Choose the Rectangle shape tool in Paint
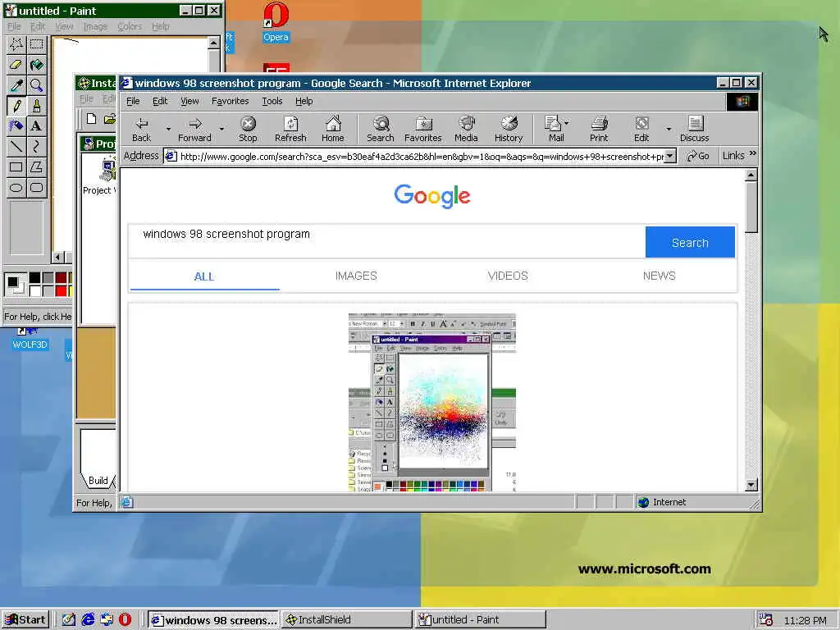Viewport: 840px width, 630px height. 16,167
